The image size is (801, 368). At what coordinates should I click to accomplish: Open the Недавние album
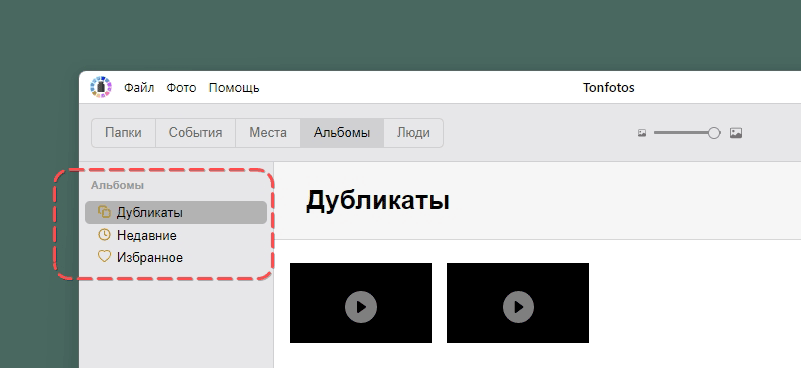tap(176, 235)
